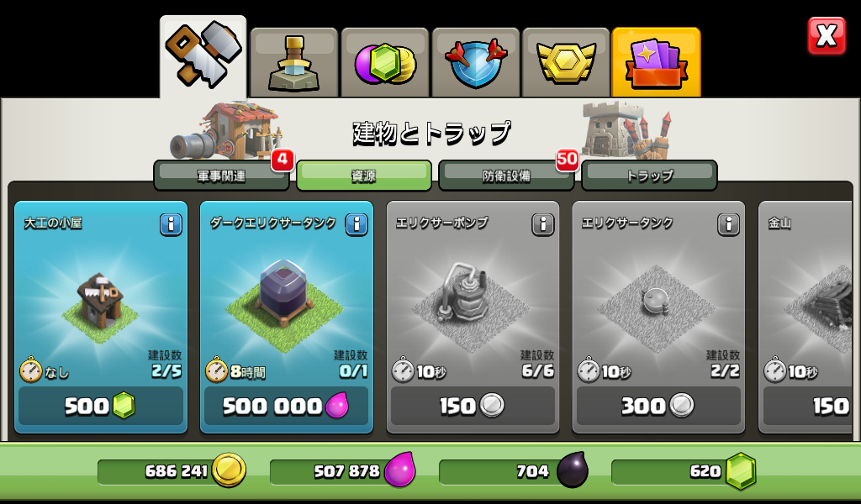Show info for ダークエリクサータンク
The height and width of the screenshot is (504, 861).
[x=357, y=224]
